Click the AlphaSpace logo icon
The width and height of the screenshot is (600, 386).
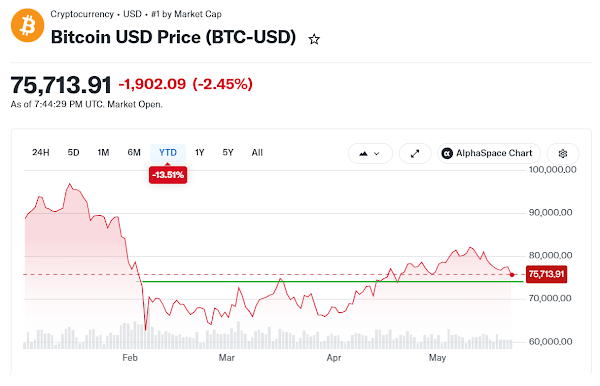(x=447, y=153)
